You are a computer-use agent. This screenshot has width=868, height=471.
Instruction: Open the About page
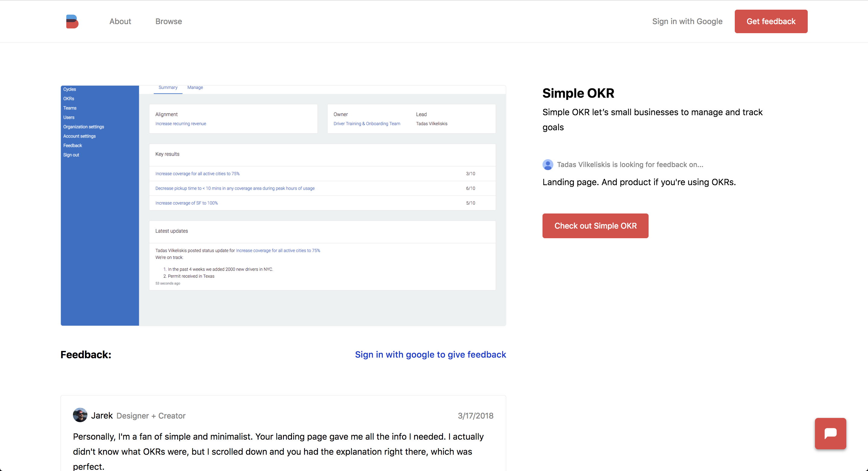[120, 21]
